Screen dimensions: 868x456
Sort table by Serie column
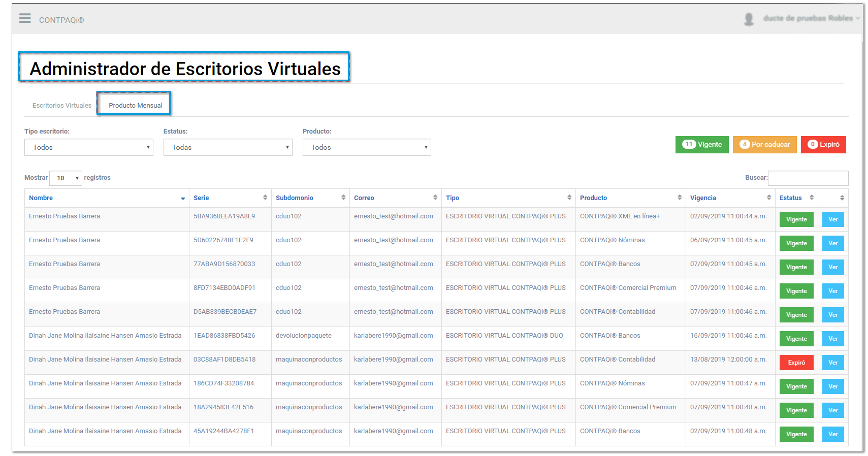click(265, 198)
